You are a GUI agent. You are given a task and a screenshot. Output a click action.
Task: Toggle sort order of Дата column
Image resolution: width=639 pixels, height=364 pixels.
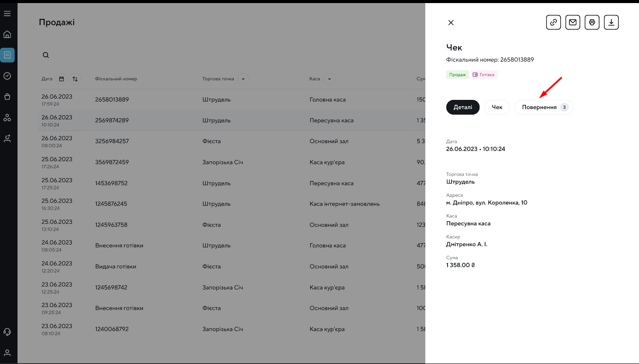[x=75, y=79]
